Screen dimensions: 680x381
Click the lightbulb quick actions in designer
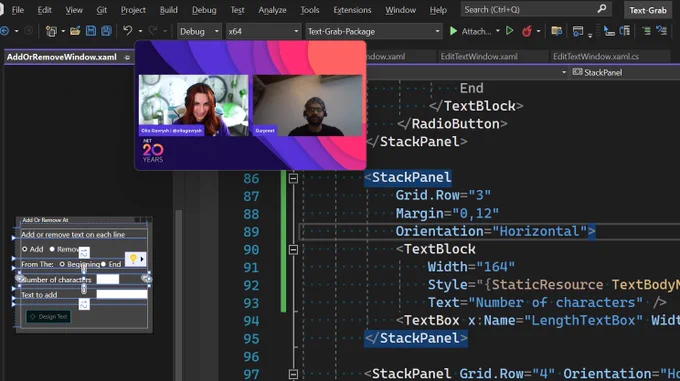pos(133,259)
